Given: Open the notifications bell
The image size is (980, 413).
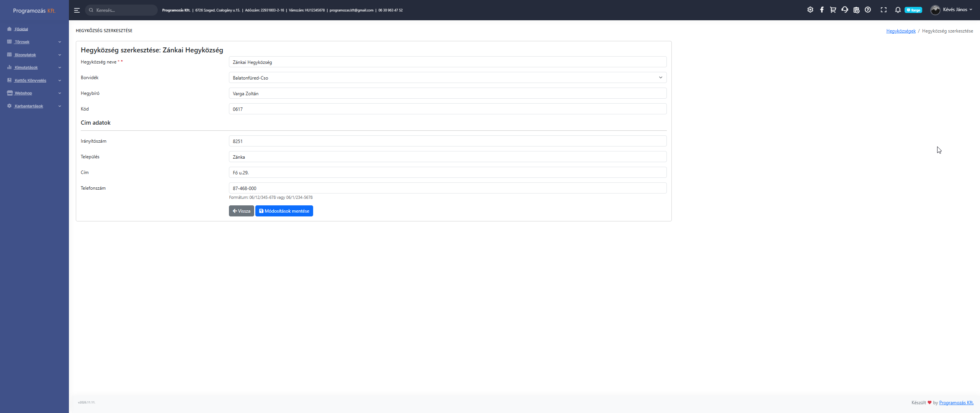Looking at the screenshot, I should click(898, 10).
